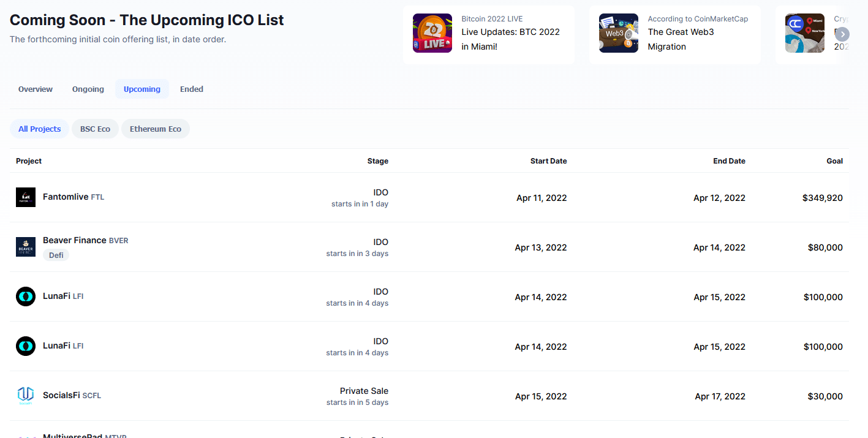Switch to the Overview tab
The height and width of the screenshot is (438, 868).
pyautogui.click(x=36, y=89)
